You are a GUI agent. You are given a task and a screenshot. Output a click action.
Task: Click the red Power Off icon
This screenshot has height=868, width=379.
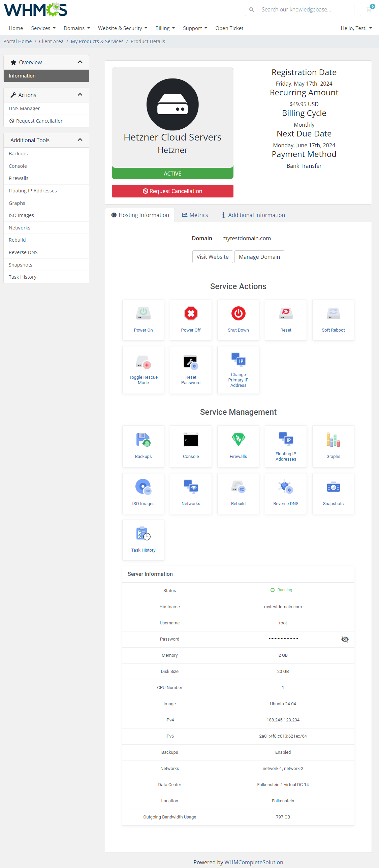click(x=191, y=314)
